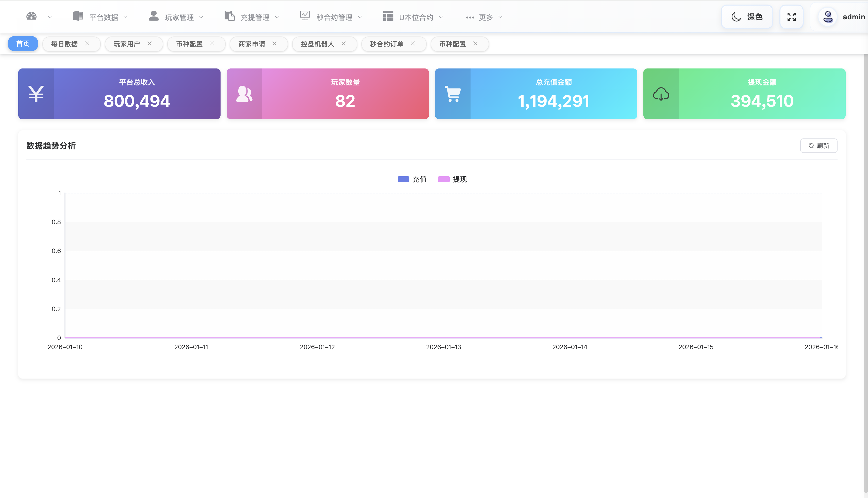Click the 充提管理 documents icon

pos(229,15)
